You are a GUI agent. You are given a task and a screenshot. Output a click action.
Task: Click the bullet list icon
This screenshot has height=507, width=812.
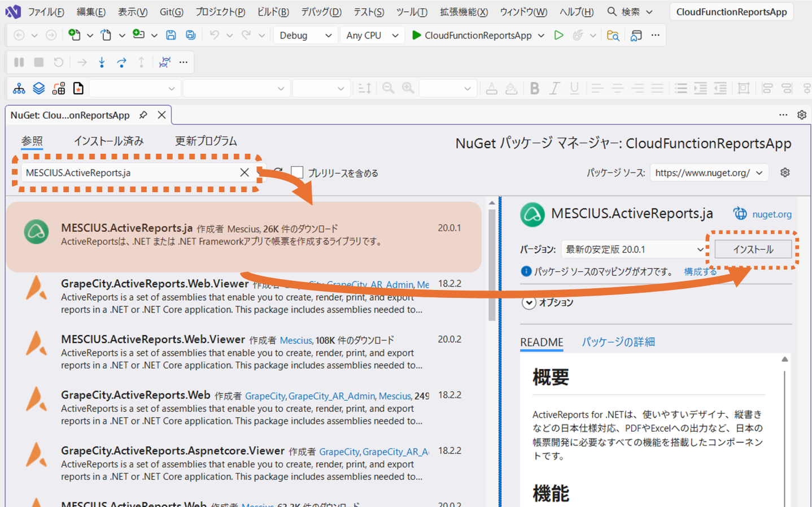coord(681,88)
